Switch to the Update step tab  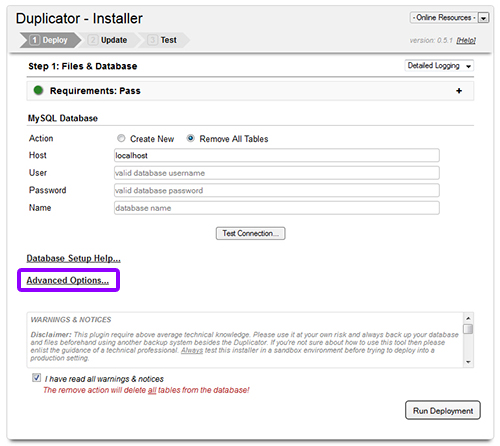coord(108,40)
